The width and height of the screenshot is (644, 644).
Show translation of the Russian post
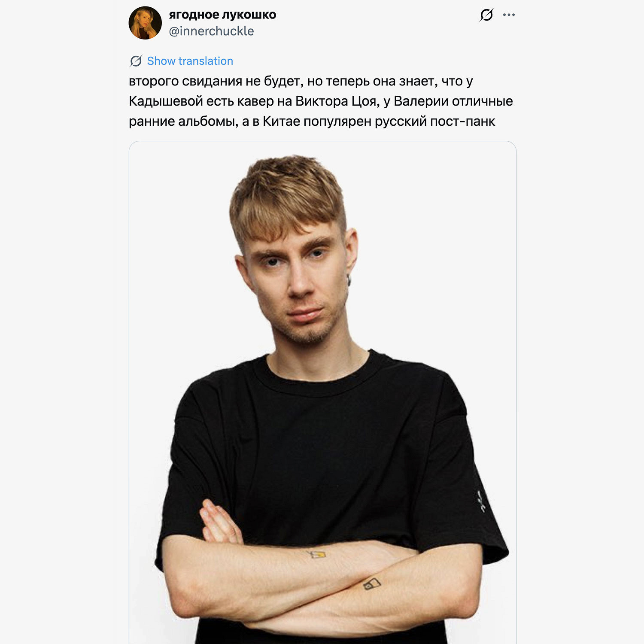pos(190,61)
